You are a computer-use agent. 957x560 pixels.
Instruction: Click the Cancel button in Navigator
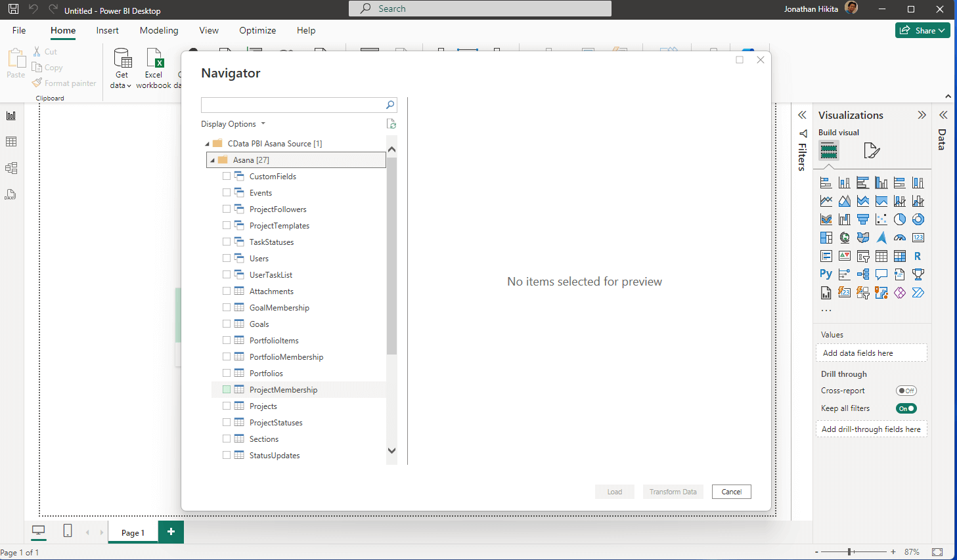(x=731, y=492)
